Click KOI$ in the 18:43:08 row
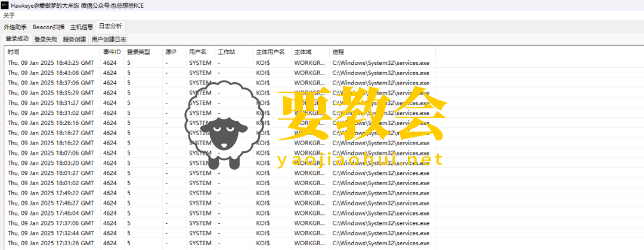This screenshot has width=644, height=250. click(x=263, y=73)
